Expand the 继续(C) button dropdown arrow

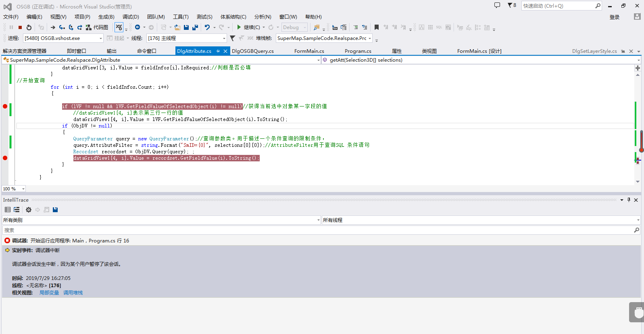pos(264,27)
